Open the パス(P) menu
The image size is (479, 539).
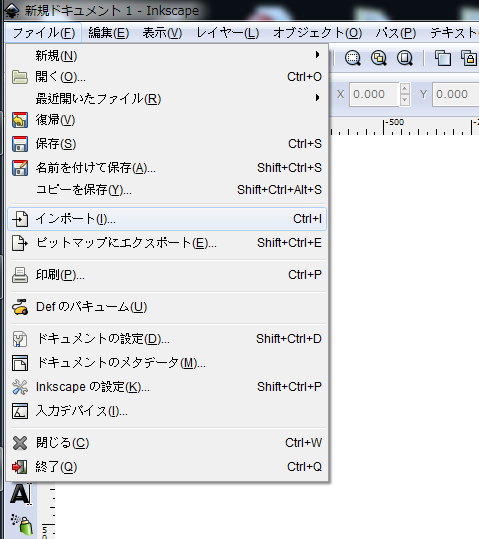tap(396, 33)
